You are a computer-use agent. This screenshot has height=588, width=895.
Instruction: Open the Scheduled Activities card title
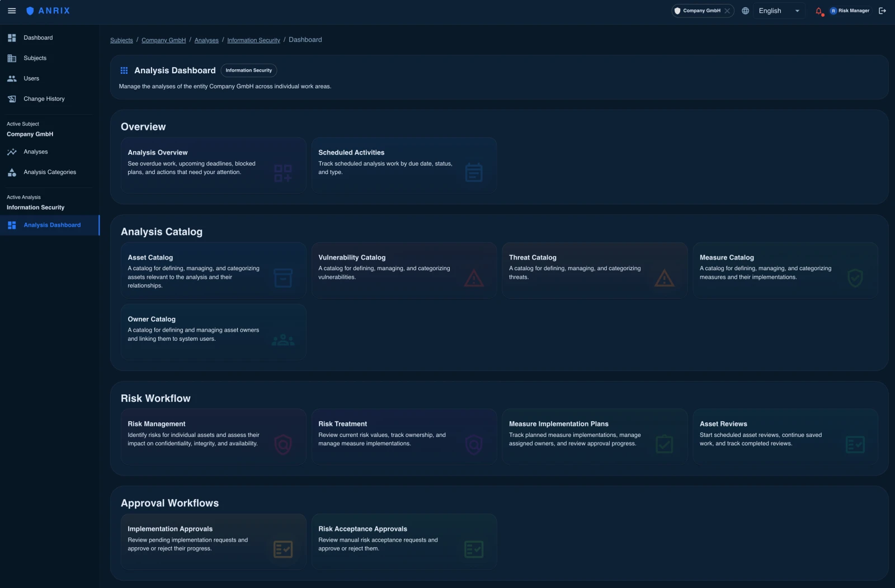coord(351,153)
